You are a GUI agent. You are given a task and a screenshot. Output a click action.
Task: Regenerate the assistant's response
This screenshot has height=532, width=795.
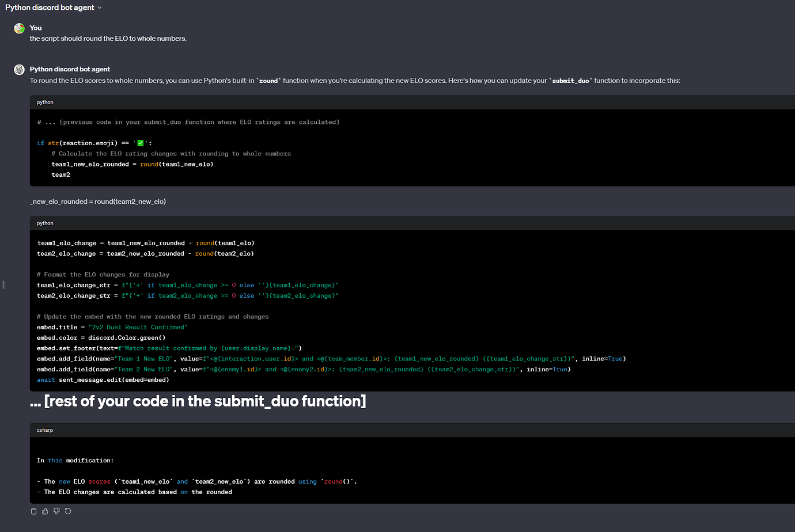(68, 511)
